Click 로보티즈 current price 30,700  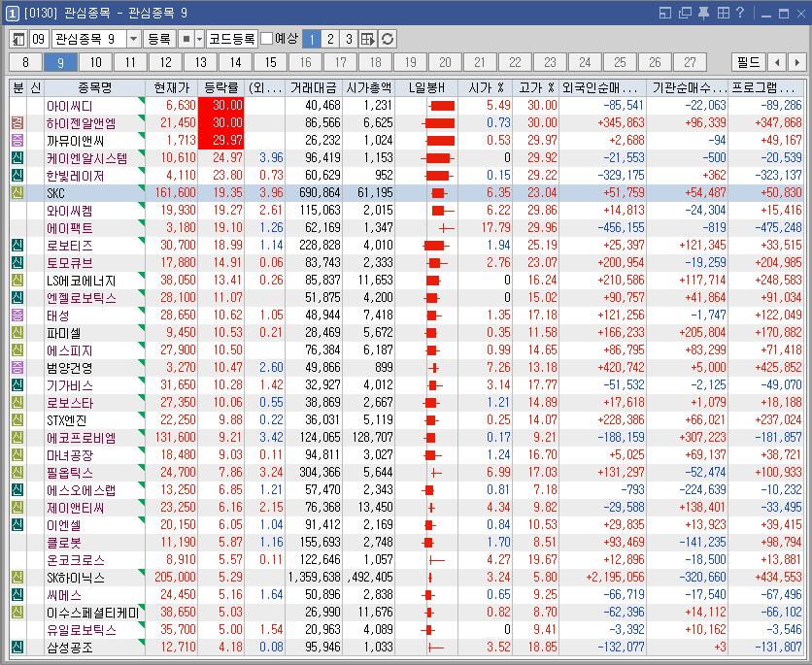pos(178,246)
